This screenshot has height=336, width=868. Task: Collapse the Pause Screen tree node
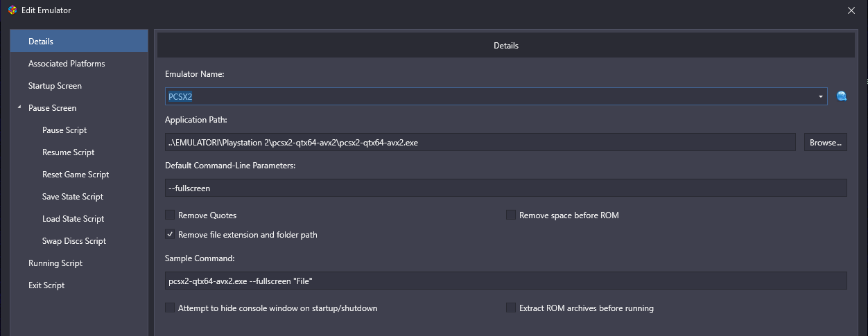point(19,108)
